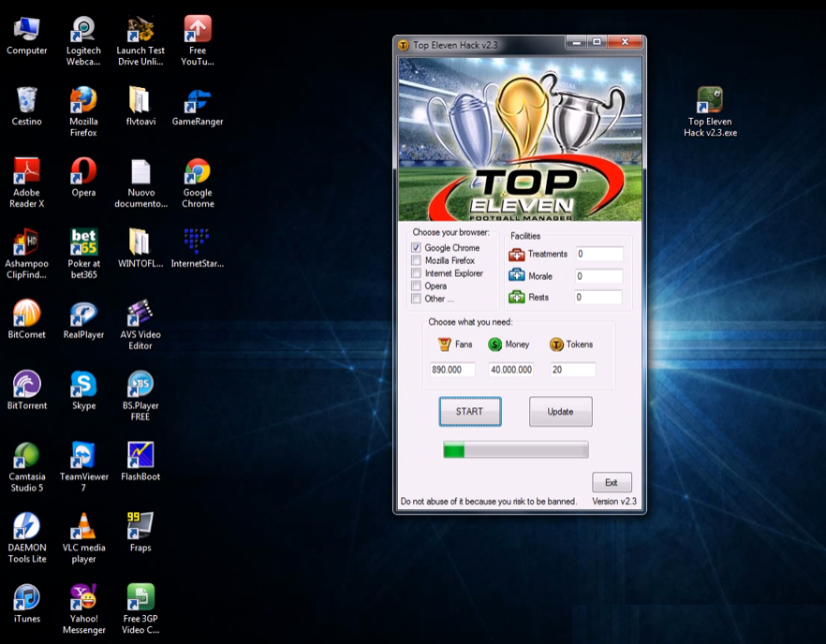The image size is (826, 644).
Task: Select the Treatments value input field
Action: tap(598, 254)
